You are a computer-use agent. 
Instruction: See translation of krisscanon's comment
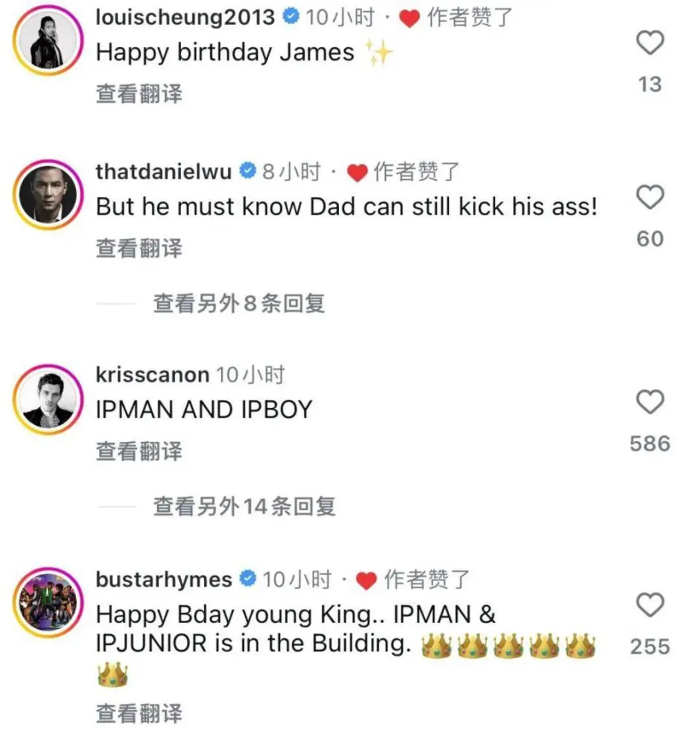click(x=139, y=451)
